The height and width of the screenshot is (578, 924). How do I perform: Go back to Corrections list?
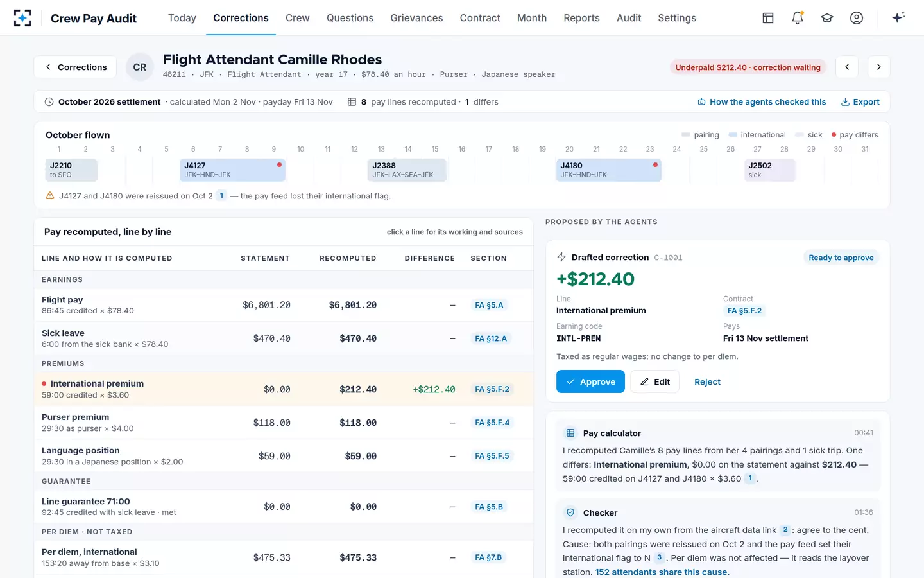75,67
